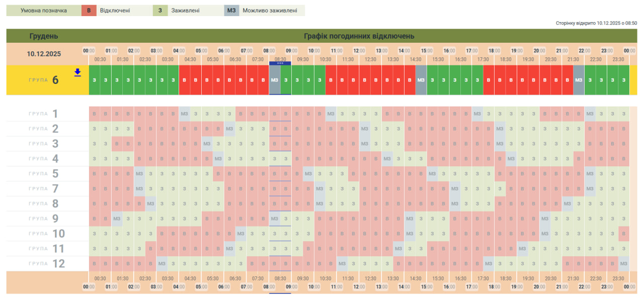Select the Група 1 row label

coord(44,114)
